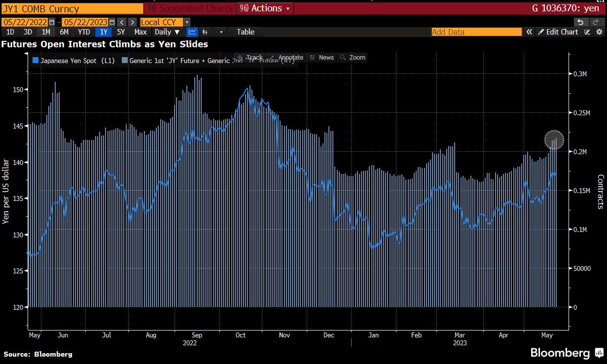Viewport: 607px width, 364px height.
Task: Click the 150 left axis value
Action: pyautogui.click(x=19, y=90)
